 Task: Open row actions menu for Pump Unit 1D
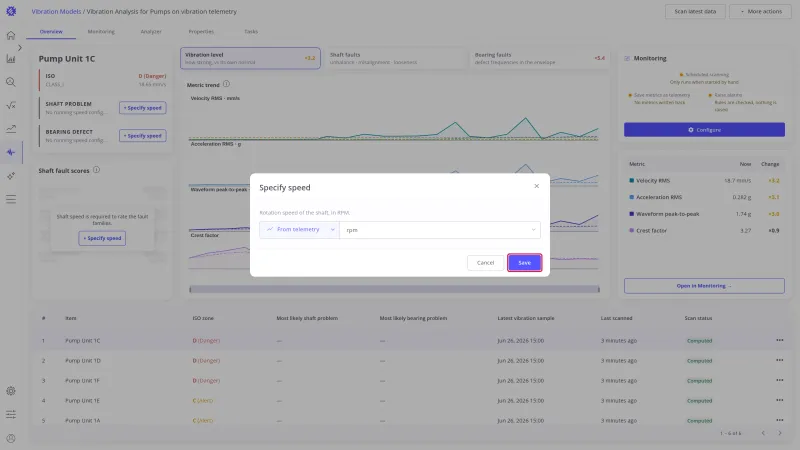point(780,360)
